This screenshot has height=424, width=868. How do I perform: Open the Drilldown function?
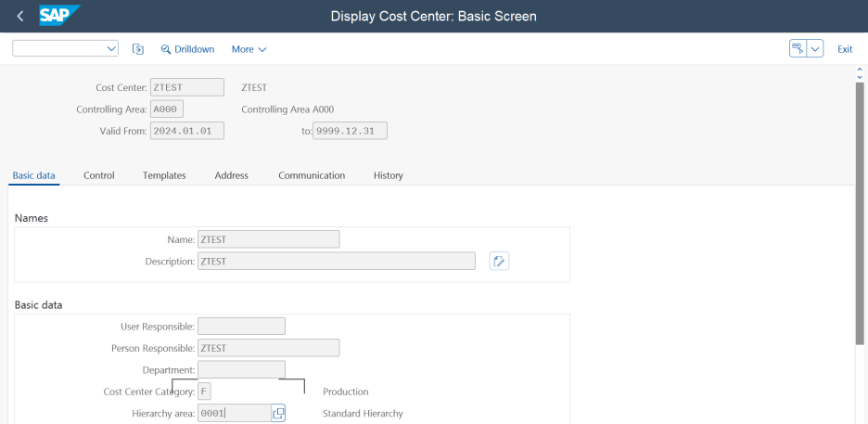[187, 49]
